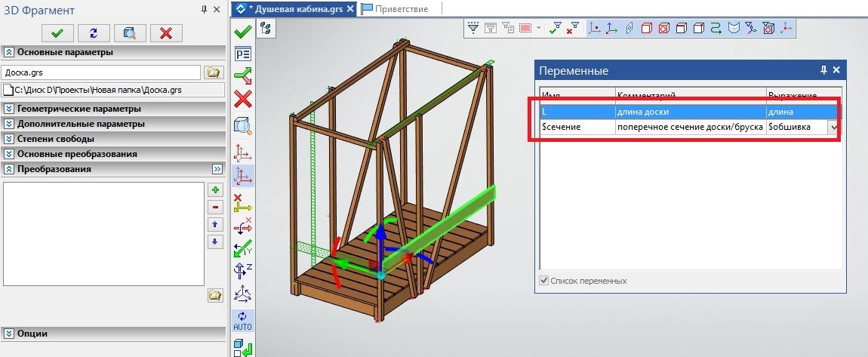Expand Геометрические параметры section
Image resolution: width=868 pixels, height=357 pixels.
click(x=9, y=108)
